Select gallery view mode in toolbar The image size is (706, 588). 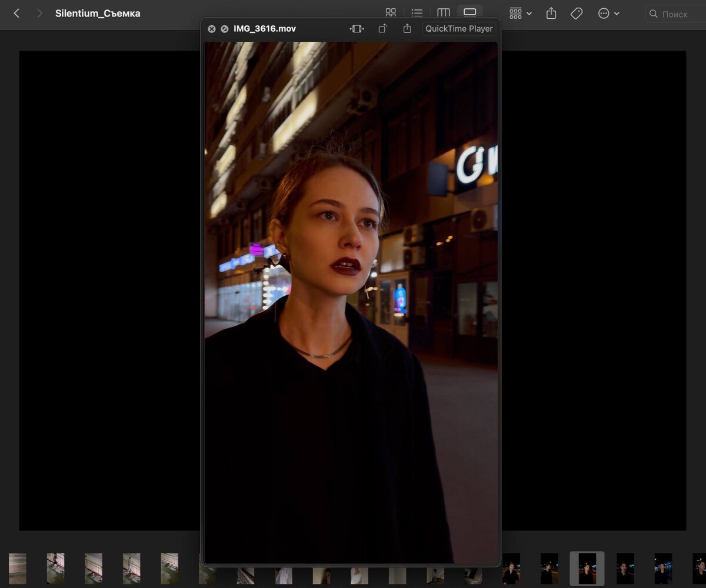tap(469, 13)
